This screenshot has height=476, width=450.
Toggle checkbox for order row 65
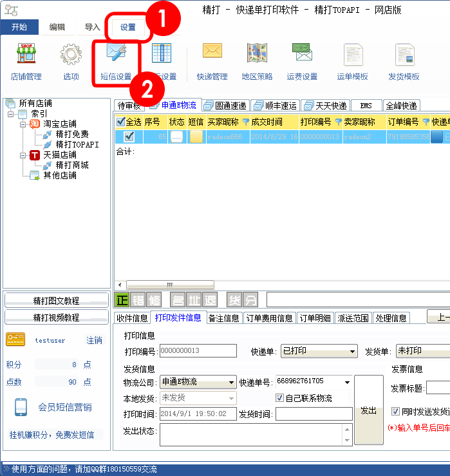coord(129,137)
